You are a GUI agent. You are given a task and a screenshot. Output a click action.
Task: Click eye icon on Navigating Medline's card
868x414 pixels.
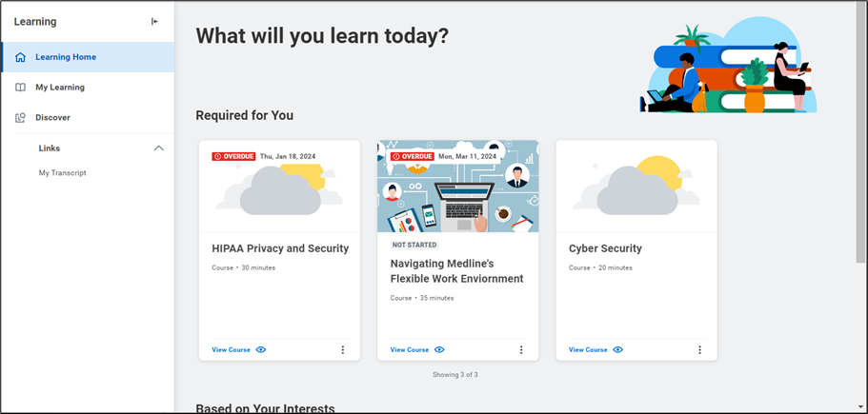click(439, 350)
